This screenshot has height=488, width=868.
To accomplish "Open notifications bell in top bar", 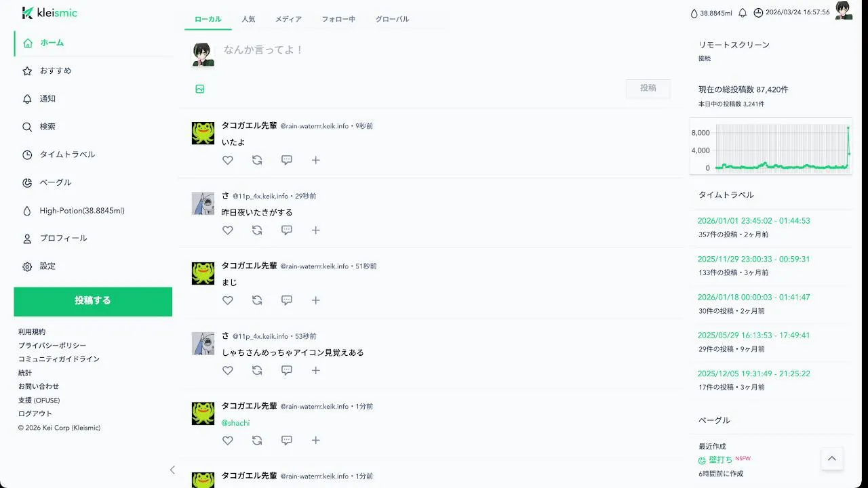I will (743, 13).
